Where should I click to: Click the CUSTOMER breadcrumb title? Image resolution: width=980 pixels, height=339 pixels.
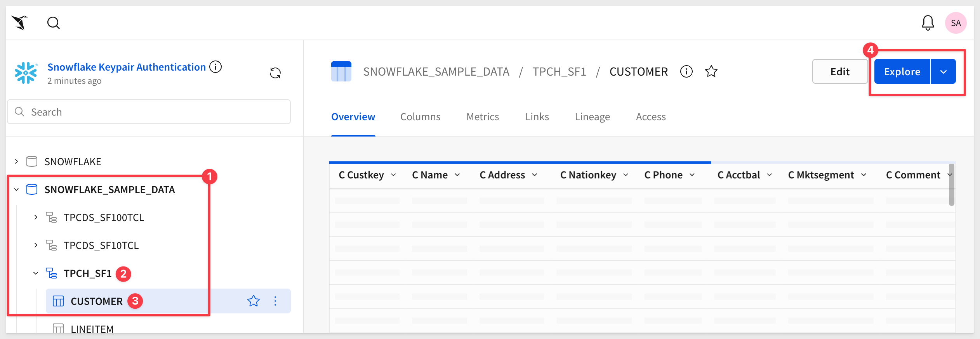pos(638,71)
